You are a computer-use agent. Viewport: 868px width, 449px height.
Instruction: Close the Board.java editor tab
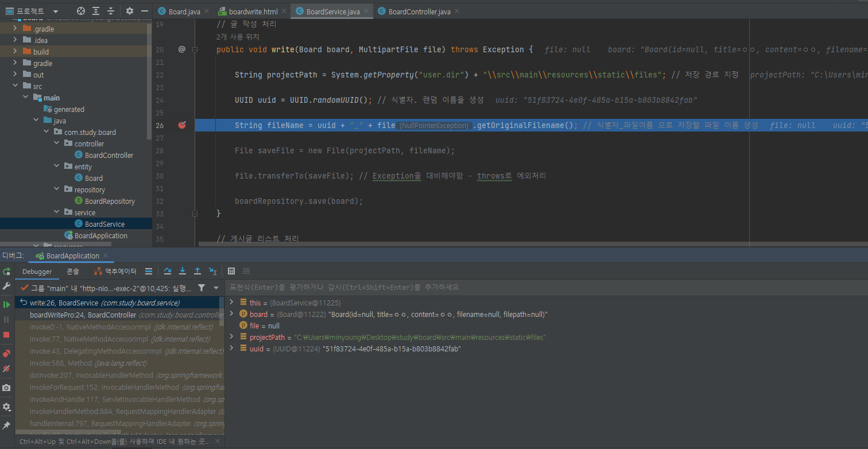coord(206,11)
